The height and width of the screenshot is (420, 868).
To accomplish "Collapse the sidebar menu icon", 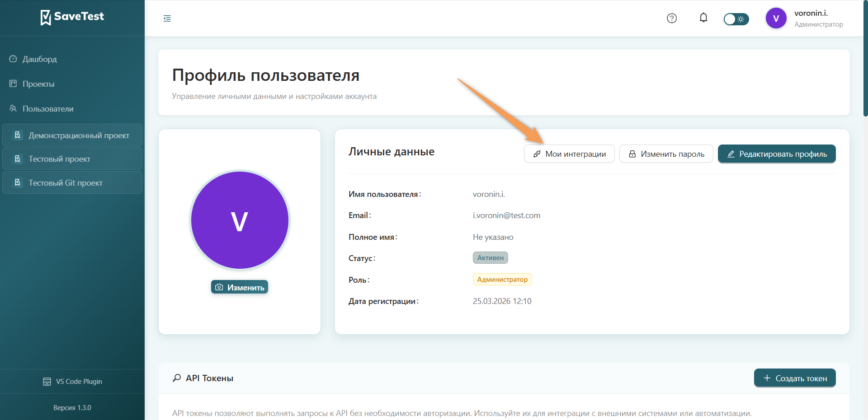I will tap(167, 19).
